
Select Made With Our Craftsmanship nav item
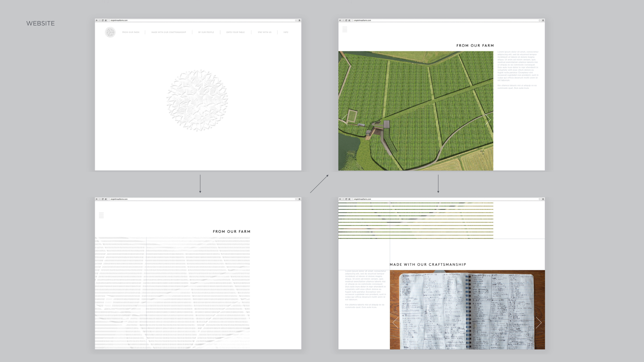tap(168, 33)
